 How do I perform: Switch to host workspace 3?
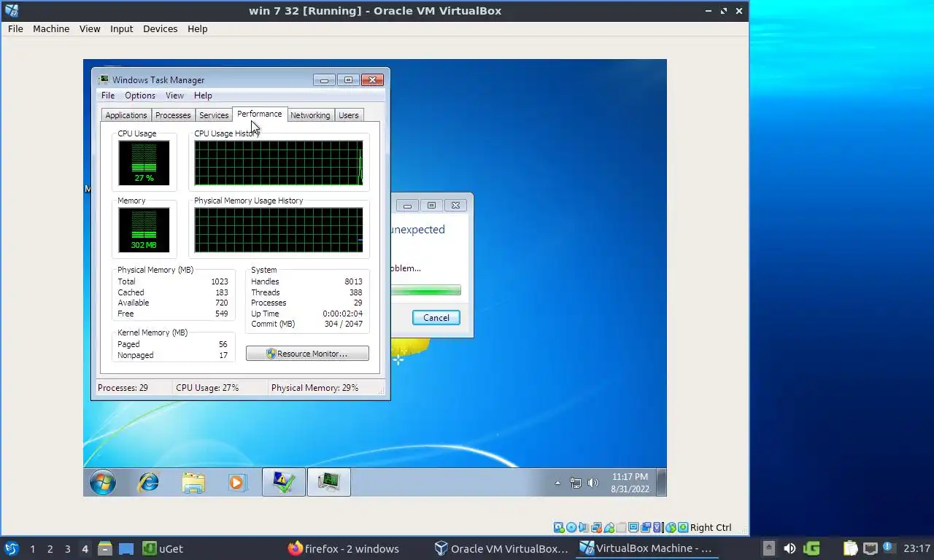67,549
